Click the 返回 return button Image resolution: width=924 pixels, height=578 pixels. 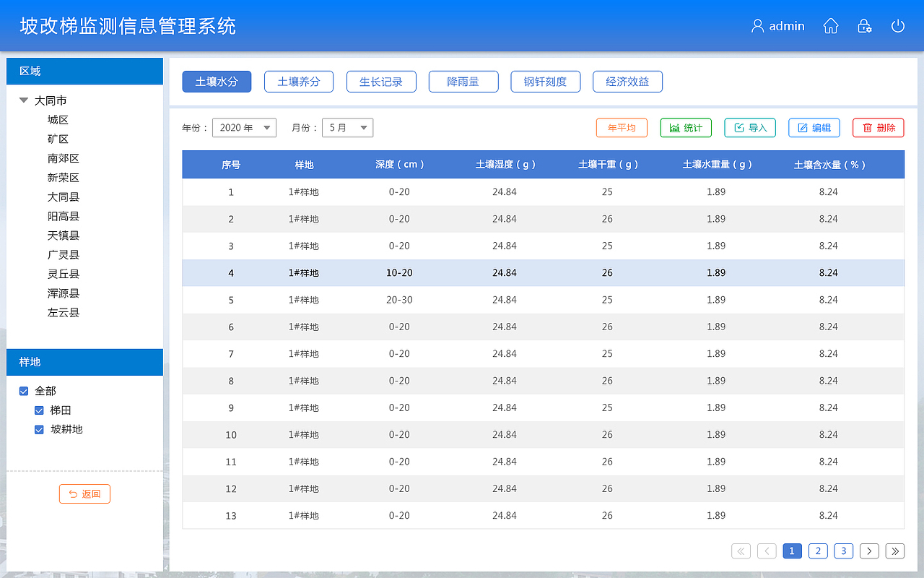click(x=84, y=493)
